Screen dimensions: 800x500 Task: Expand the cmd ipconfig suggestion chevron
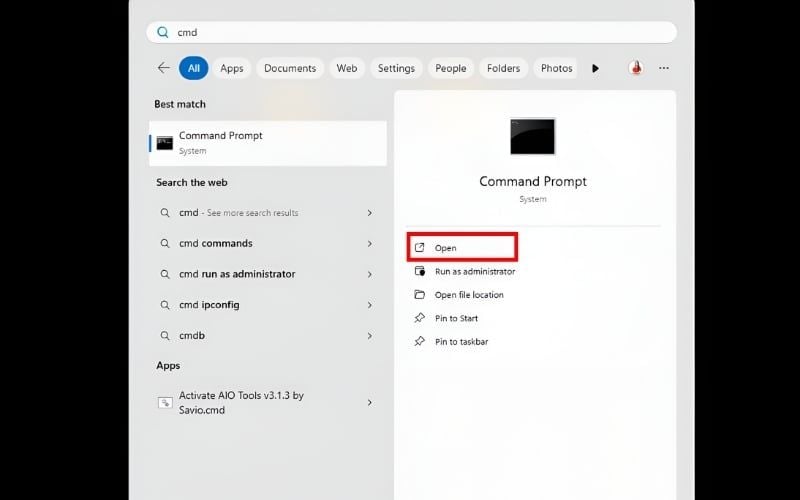coord(370,305)
